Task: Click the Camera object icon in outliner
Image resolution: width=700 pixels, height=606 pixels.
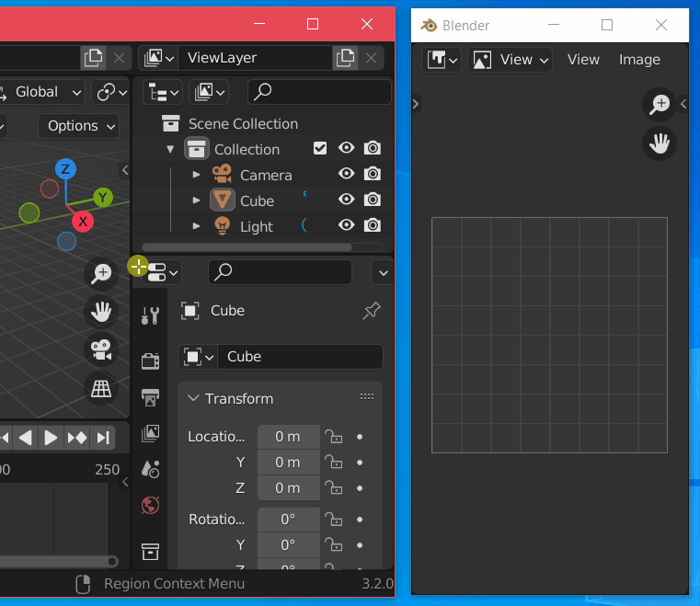Action: click(x=222, y=174)
